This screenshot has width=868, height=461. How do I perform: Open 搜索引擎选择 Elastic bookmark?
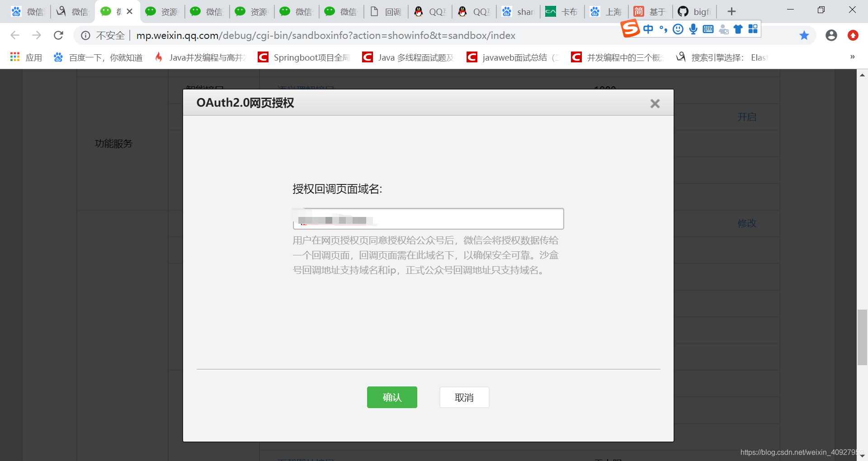(722, 57)
